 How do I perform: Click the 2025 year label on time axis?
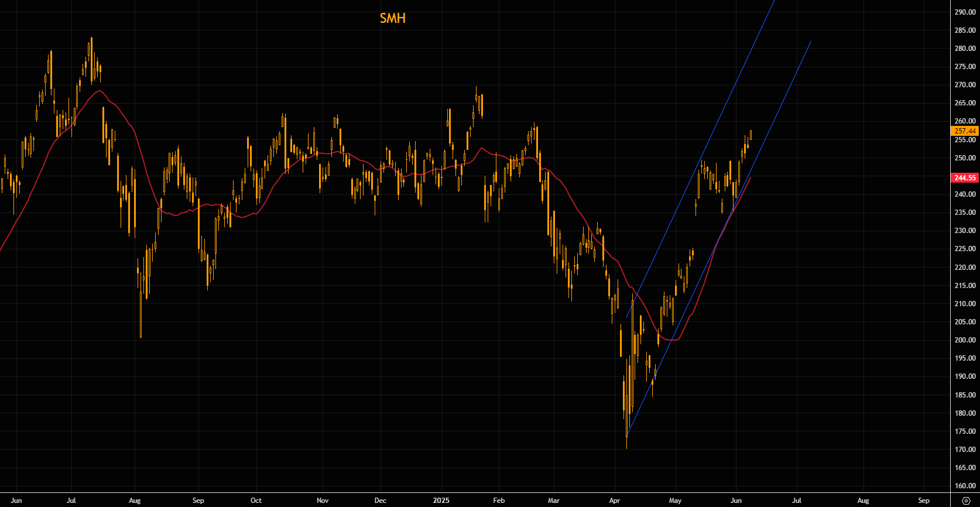(x=441, y=501)
